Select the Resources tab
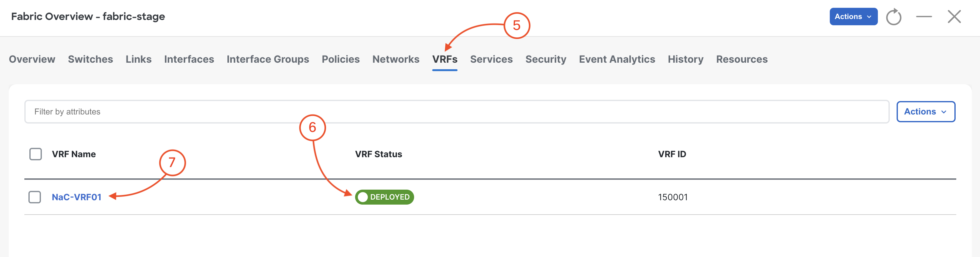The height and width of the screenshot is (257, 980). [x=741, y=59]
